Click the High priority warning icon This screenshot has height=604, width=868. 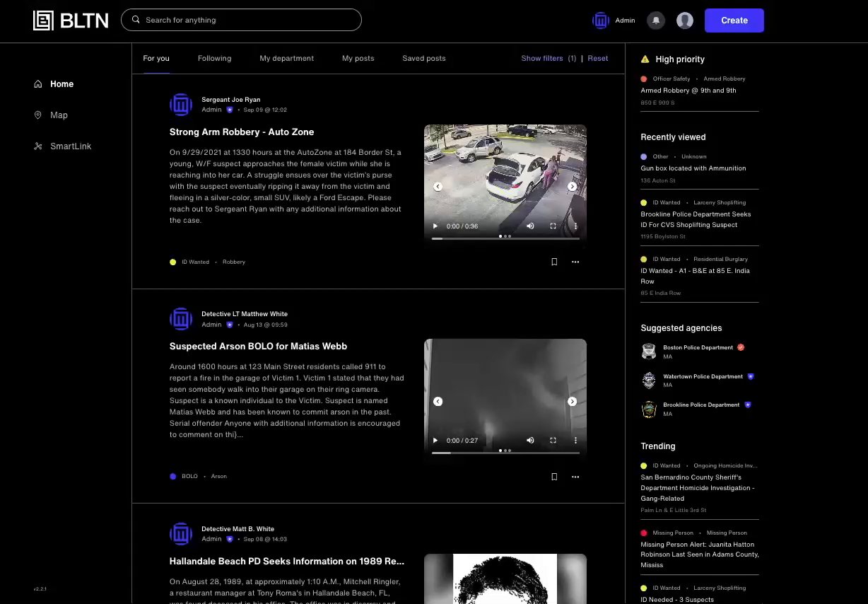(x=645, y=59)
